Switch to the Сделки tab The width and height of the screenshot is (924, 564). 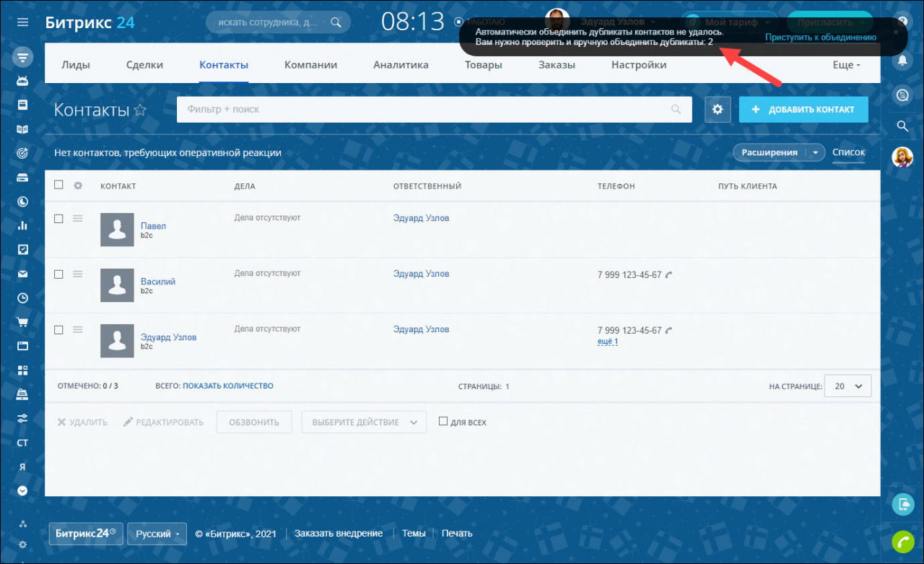[144, 65]
